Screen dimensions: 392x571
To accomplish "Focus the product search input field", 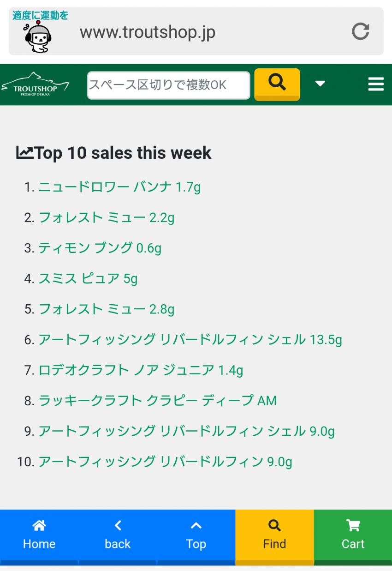I will click(169, 85).
